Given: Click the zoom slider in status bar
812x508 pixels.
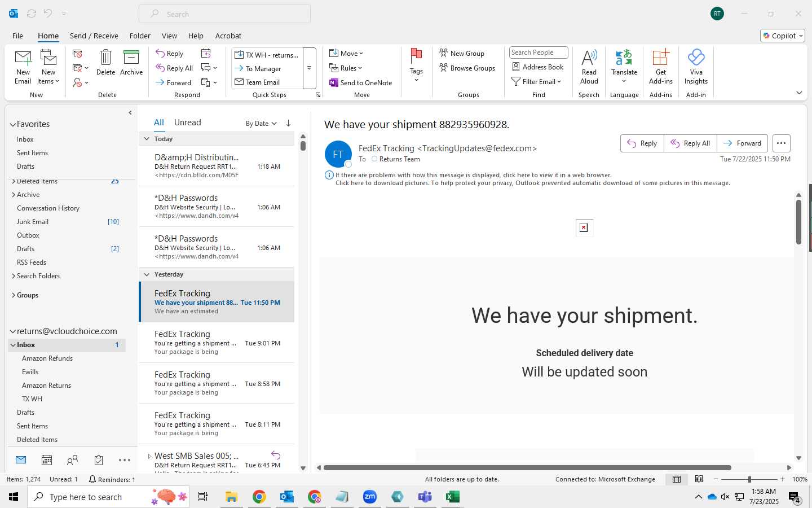Looking at the screenshot, I should (x=749, y=479).
